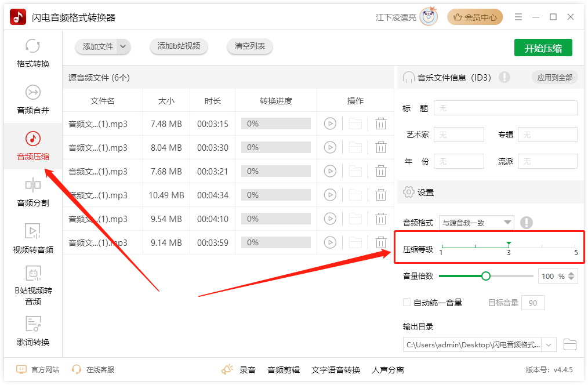Switch to the 格式转换 (format conversion) tool

[32, 54]
